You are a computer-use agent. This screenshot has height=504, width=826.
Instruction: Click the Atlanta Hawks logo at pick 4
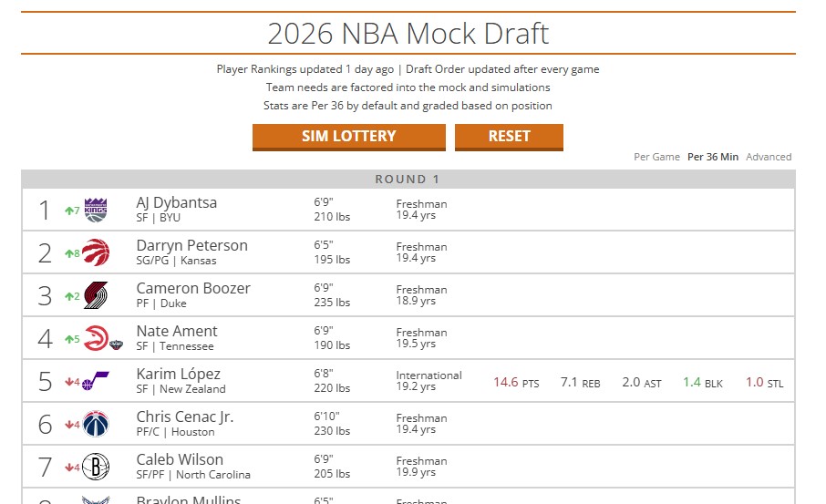click(x=96, y=338)
